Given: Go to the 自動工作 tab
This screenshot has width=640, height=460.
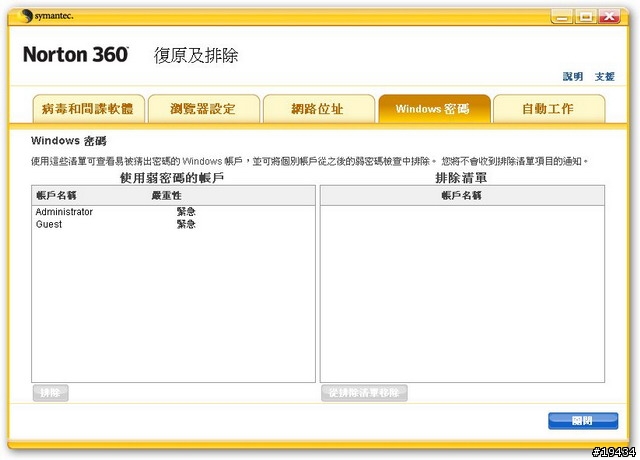Looking at the screenshot, I should coord(549,109).
